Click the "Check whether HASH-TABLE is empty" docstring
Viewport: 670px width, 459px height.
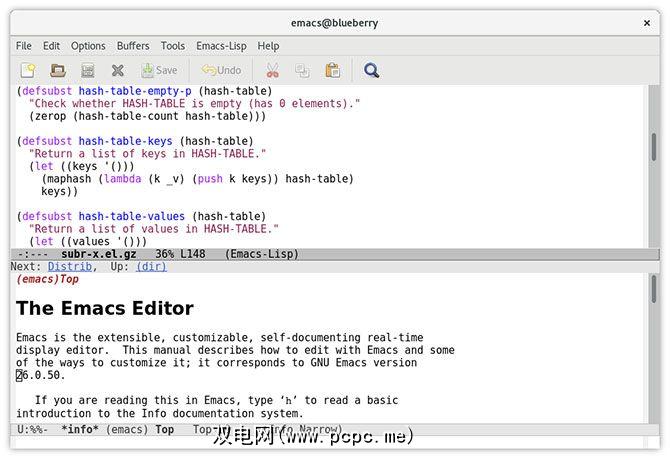point(194,103)
